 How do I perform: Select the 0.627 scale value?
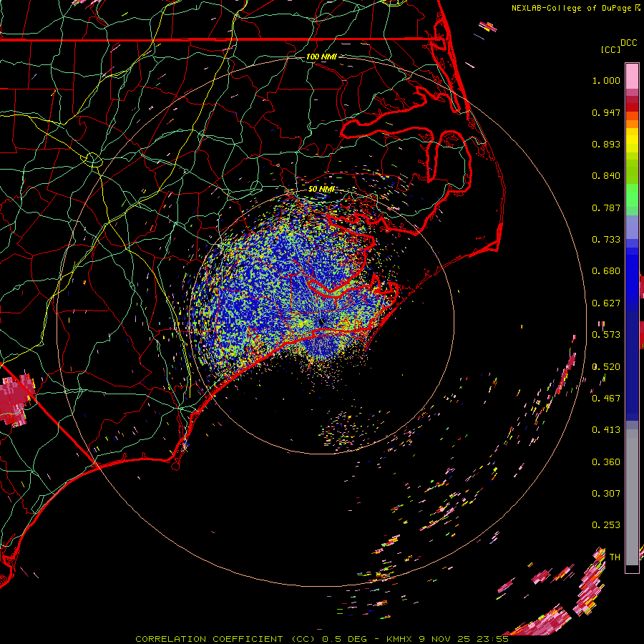[606, 303]
